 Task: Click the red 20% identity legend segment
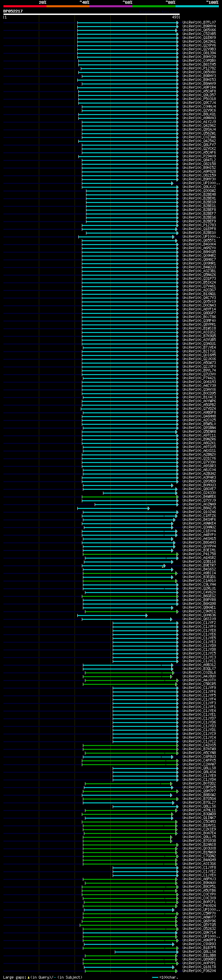(x=25, y=6)
